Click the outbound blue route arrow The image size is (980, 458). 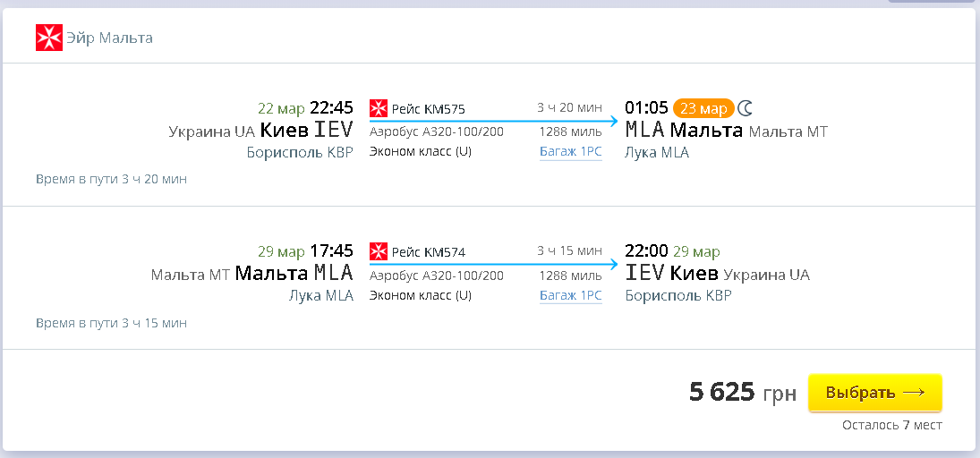492,121
